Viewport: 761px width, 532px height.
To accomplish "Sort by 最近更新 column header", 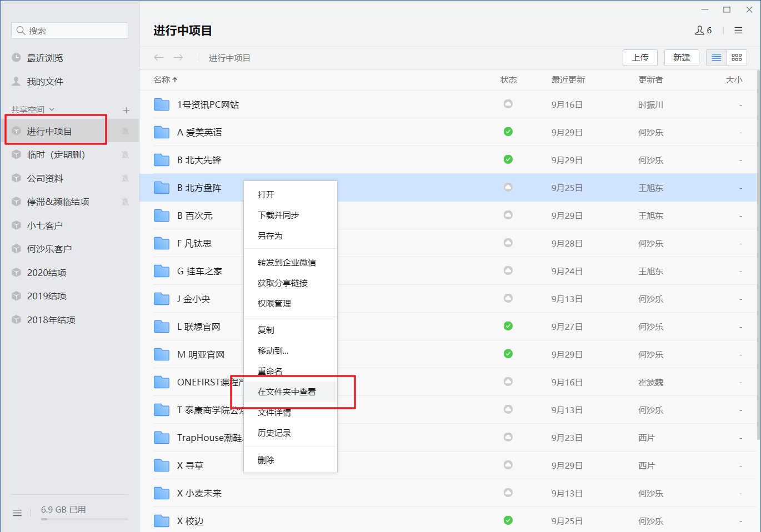I will pyautogui.click(x=568, y=80).
